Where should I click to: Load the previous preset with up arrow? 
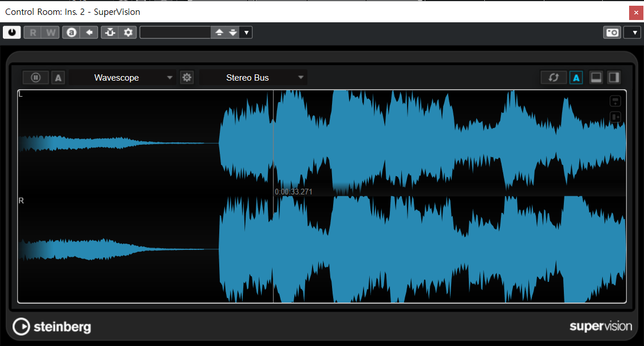(x=219, y=33)
